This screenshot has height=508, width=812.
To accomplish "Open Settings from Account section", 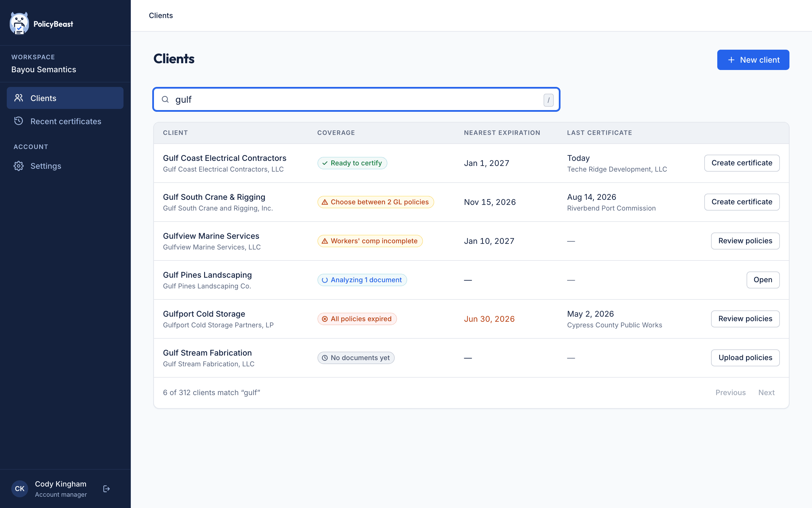I will 65,166.
